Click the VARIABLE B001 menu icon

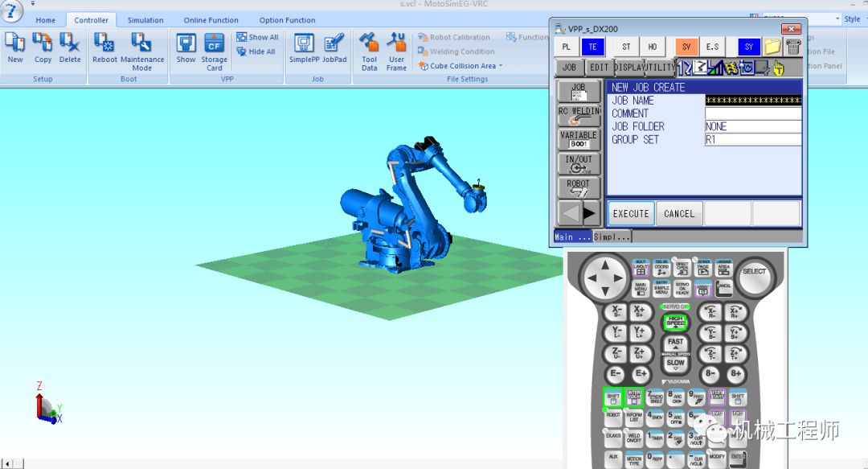click(x=579, y=140)
